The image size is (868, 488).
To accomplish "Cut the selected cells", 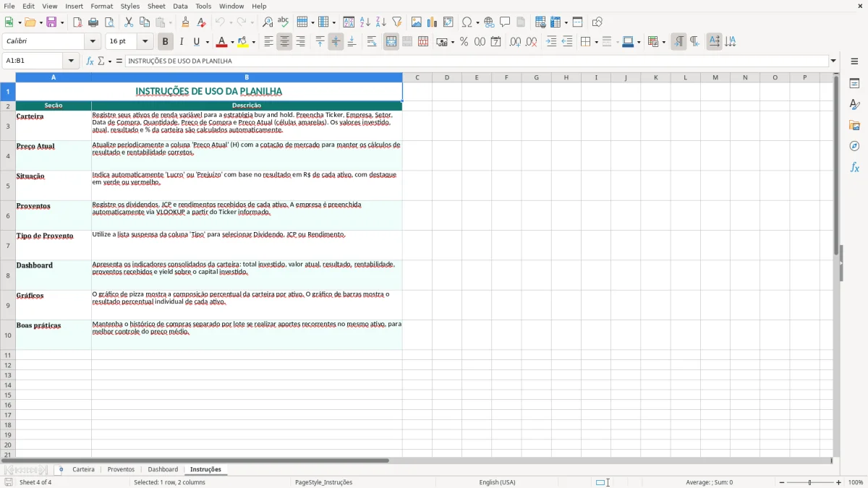I will [129, 22].
